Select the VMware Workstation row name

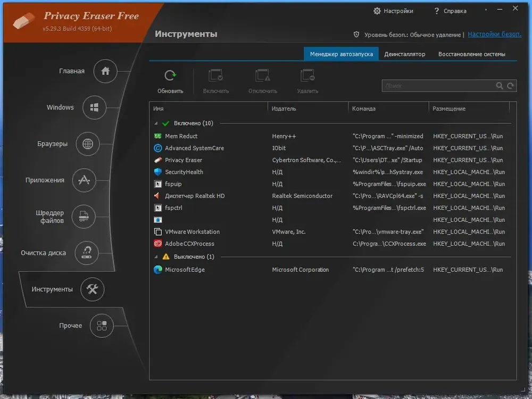point(192,232)
